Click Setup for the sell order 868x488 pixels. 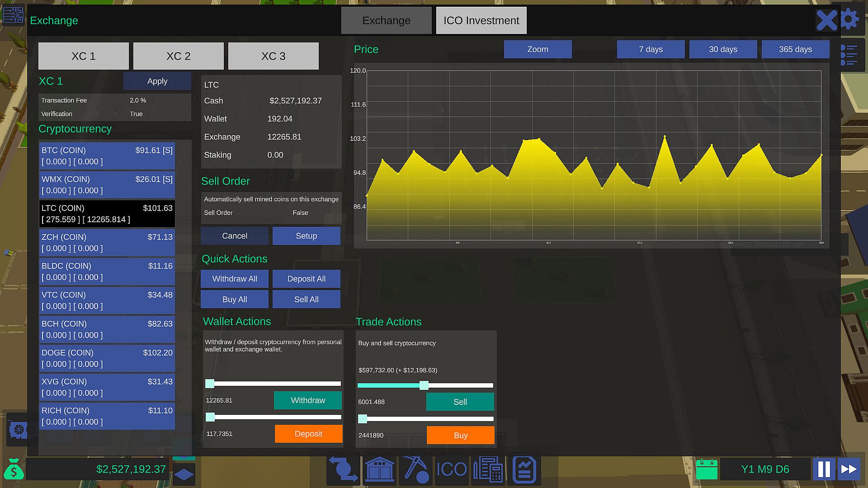point(306,236)
